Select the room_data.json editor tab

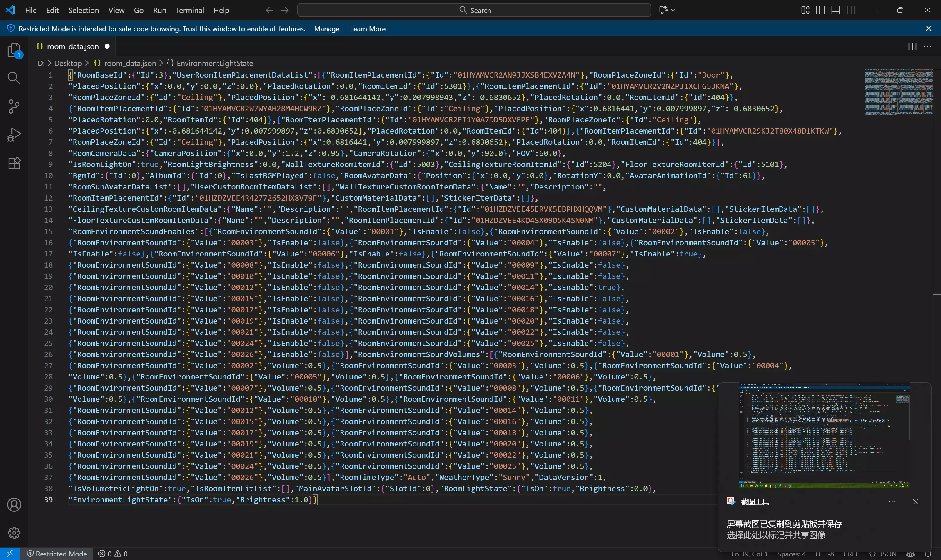point(72,46)
